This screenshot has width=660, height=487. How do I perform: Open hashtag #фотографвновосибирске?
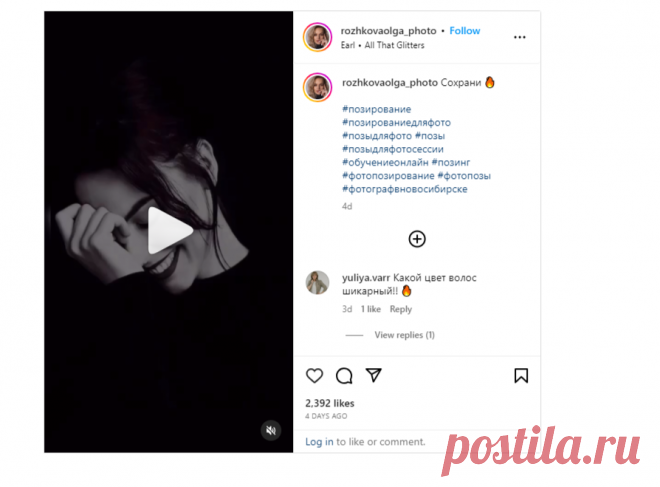click(x=405, y=189)
